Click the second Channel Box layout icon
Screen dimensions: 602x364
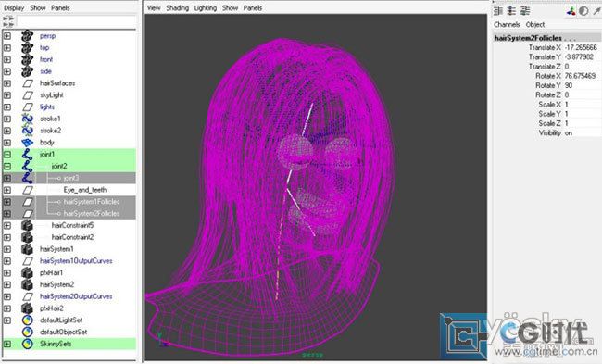pyautogui.click(x=511, y=11)
